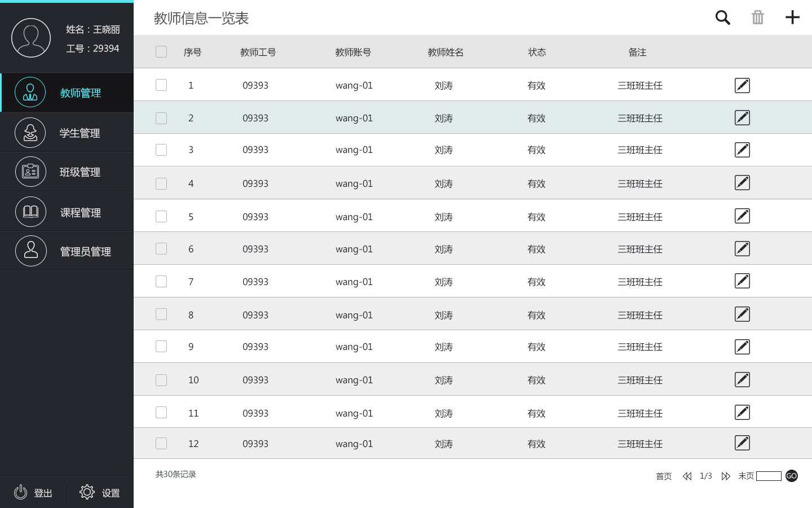Image resolution: width=812 pixels, height=508 pixels.
Task: Toggle the select-all header checkbox
Action: (161, 51)
